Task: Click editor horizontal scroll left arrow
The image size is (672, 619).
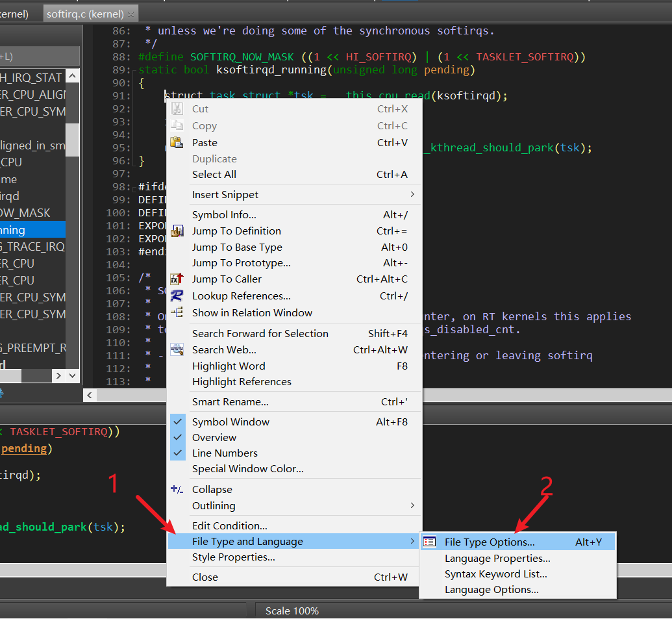Action: (89, 395)
